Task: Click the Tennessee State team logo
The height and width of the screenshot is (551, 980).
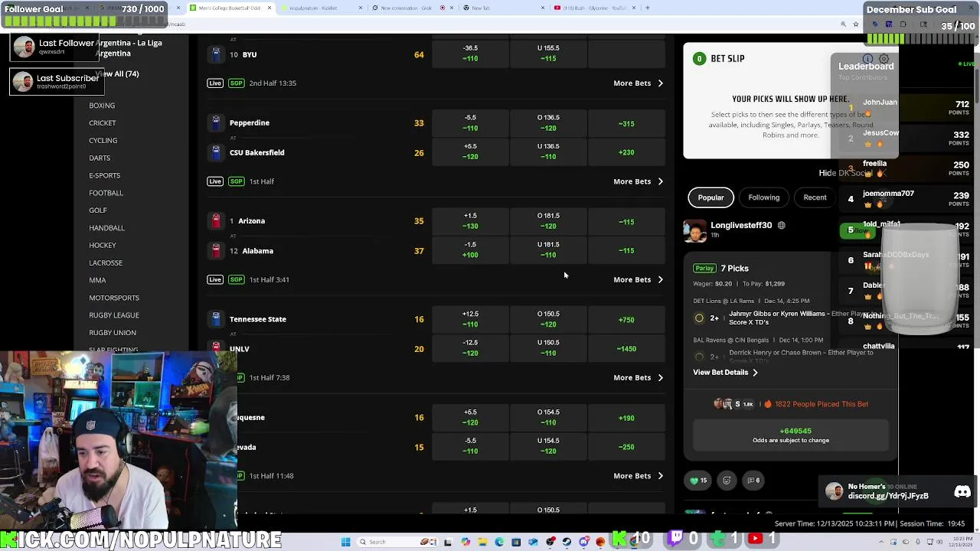Action: (x=216, y=319)
